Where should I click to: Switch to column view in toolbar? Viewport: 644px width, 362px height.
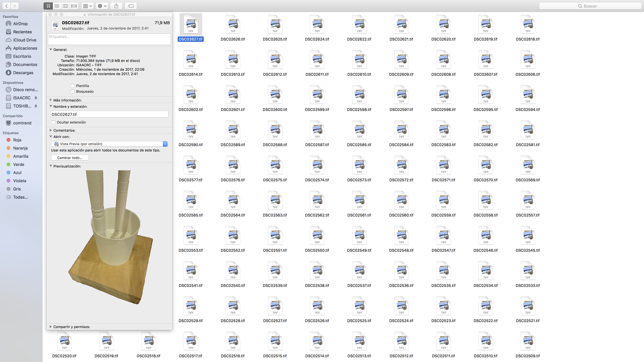[65, 6]
